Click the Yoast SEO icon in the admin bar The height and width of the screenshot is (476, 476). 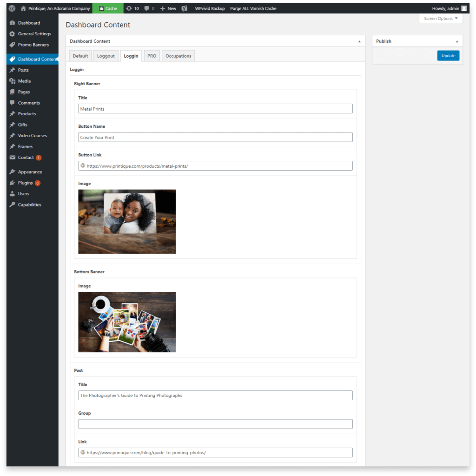[x=183, y=8]
